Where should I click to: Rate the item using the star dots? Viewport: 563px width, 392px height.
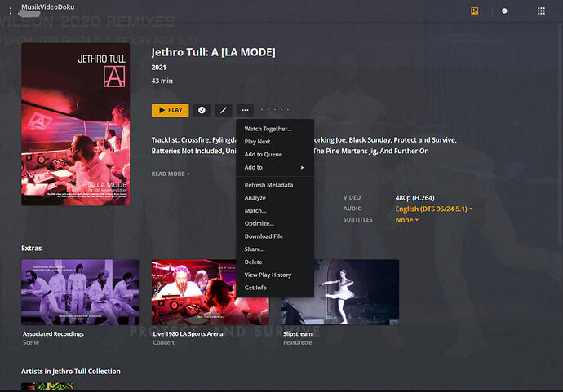point(274,110)
